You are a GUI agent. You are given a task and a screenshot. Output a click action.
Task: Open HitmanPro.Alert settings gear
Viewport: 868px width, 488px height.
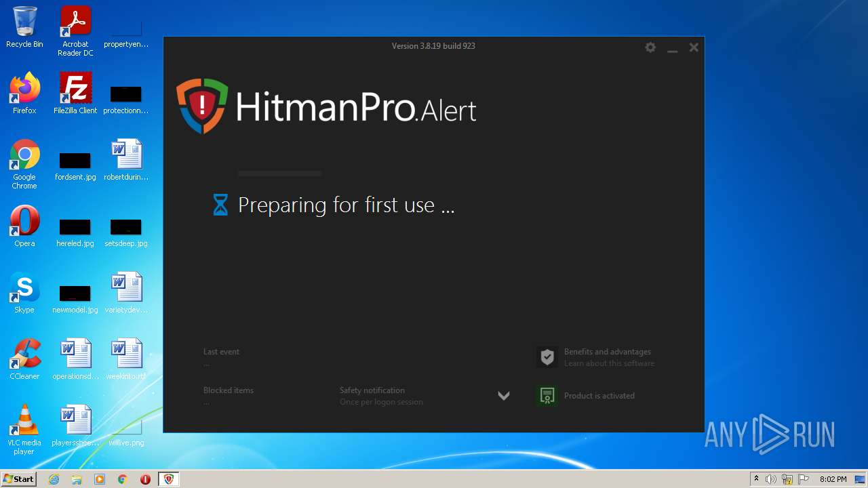tap(650, 47)
